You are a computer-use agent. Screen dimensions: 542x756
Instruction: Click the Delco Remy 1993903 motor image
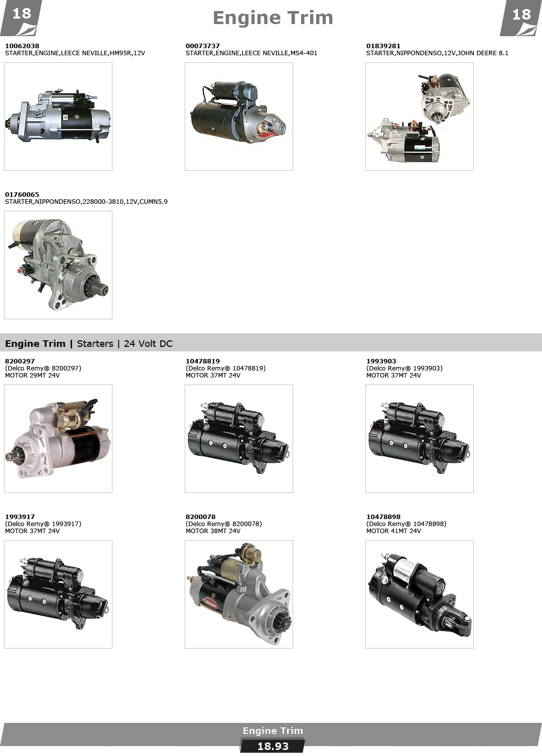(420, 438)
